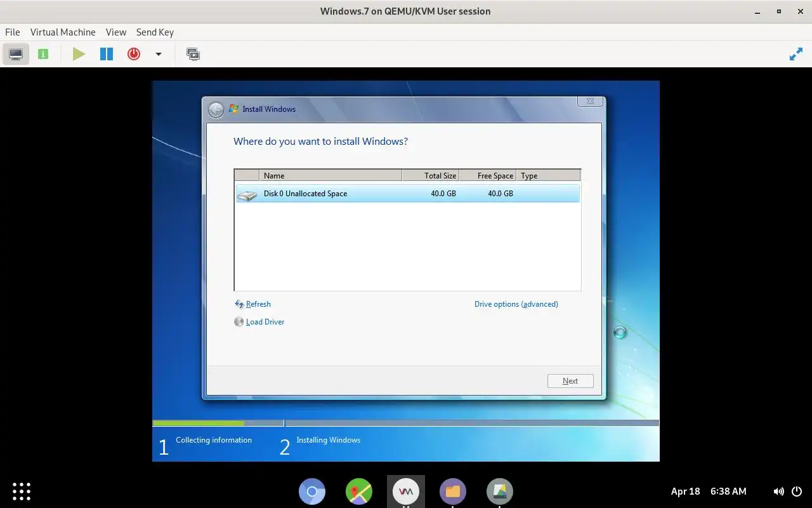Show the graphical console view
The height and width of the screenshot is (508, 812).
16,54
